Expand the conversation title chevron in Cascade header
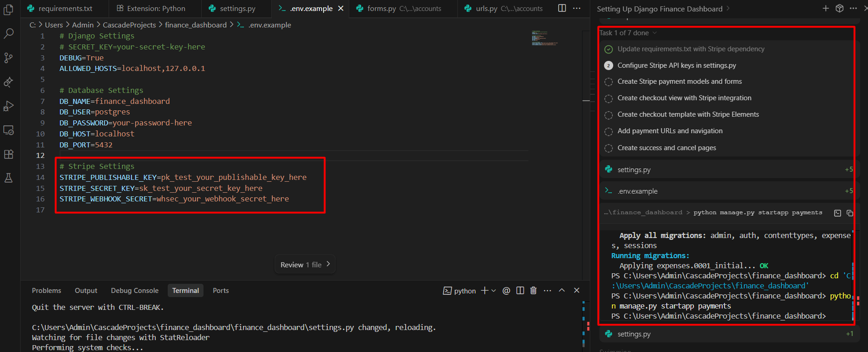Screen dimensions: 868x352 coord(728,9)
